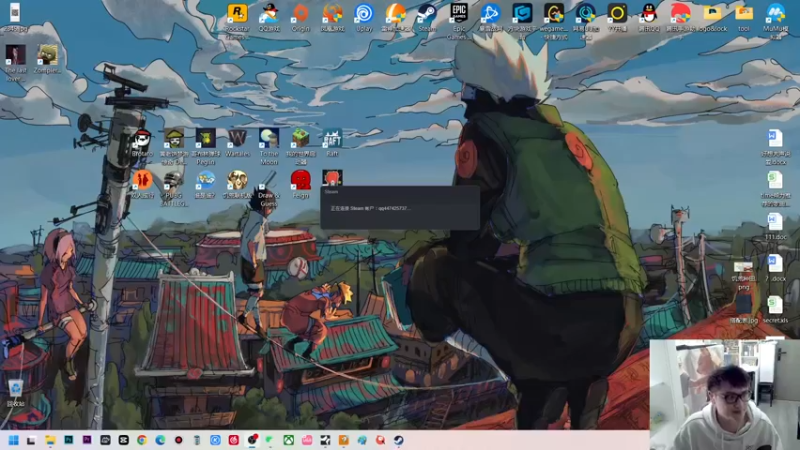Open Premiere Pro from the taskbar
The image size is (800, 450).
[87, 440]
